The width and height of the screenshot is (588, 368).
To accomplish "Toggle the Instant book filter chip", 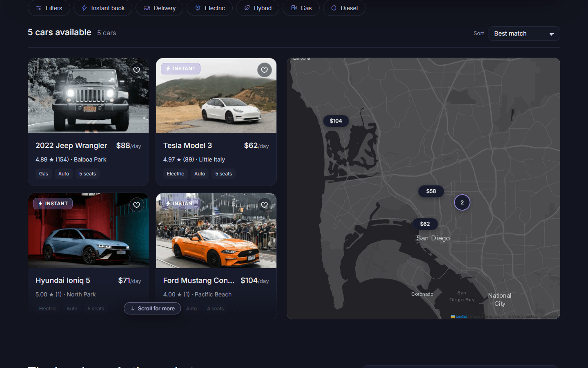I will click(103, 8).
